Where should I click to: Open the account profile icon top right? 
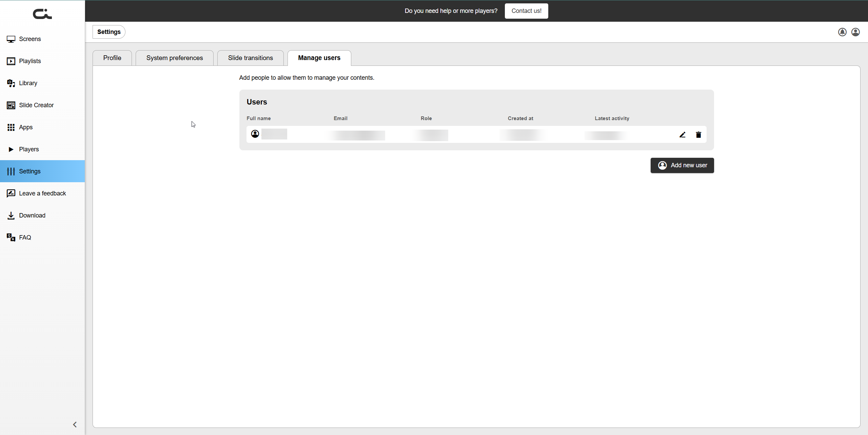[x=855, y=32]
